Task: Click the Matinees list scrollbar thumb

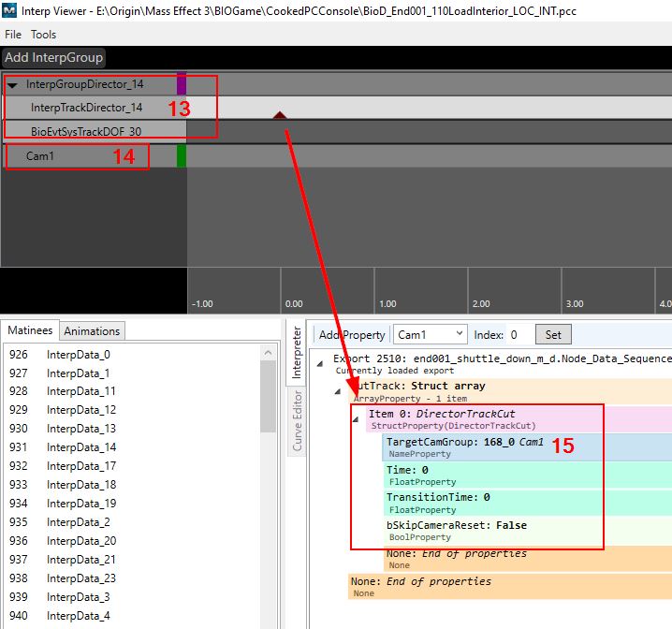Action: coord(269,396)
